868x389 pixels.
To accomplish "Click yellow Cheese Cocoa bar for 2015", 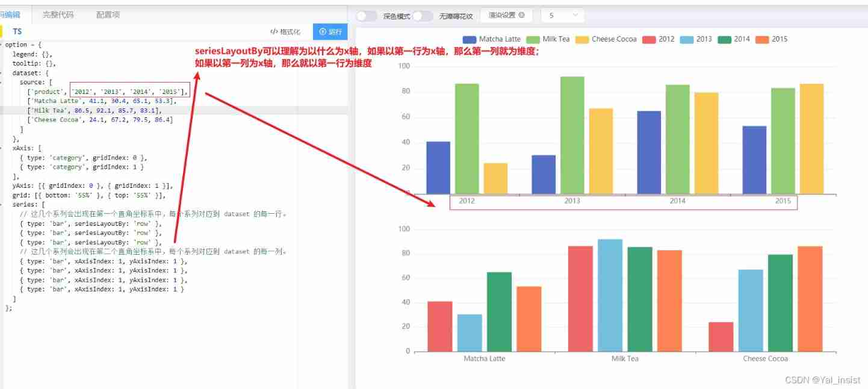I will pyautogui.click(x=811, y=138).
